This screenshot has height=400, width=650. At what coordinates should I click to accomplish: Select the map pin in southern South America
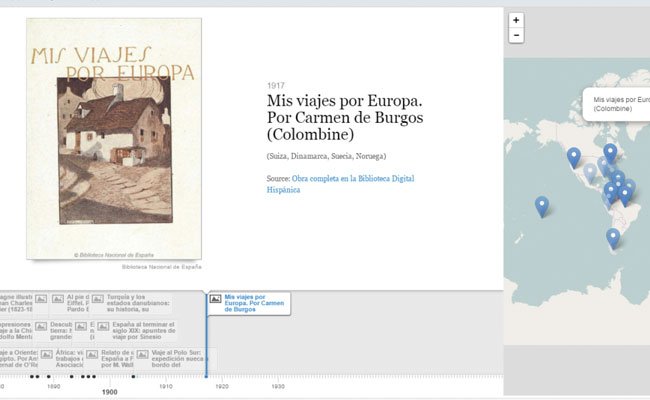click(x=613, y=239)
